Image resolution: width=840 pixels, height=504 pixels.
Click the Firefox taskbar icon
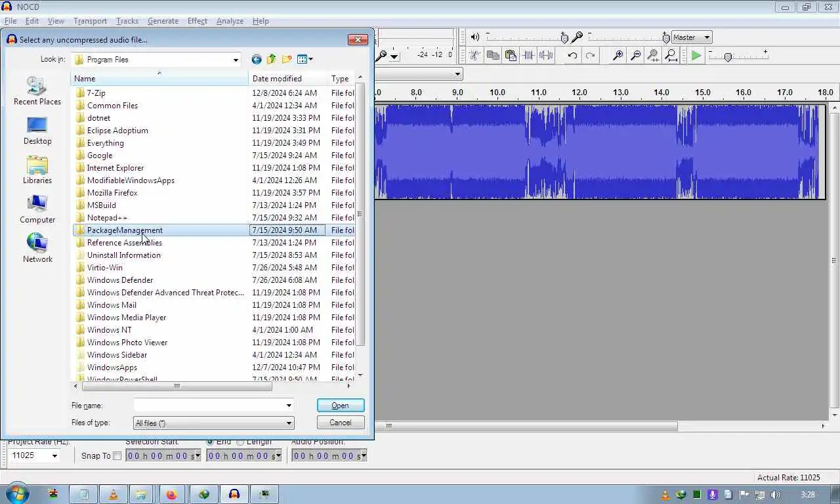(171, 494)
